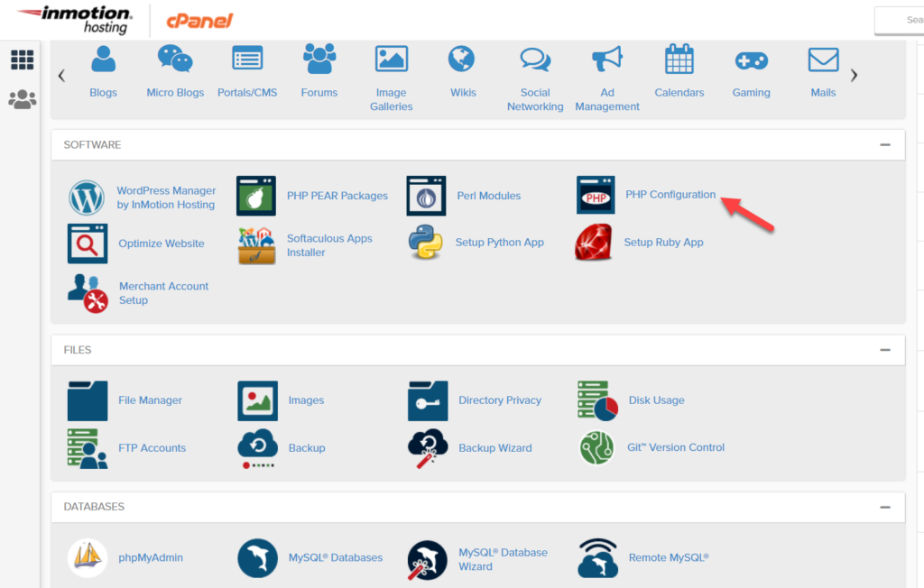Open the MySQL Database Wizard icon
Viewport: 924px width, 588px height.
coord(427,560)
